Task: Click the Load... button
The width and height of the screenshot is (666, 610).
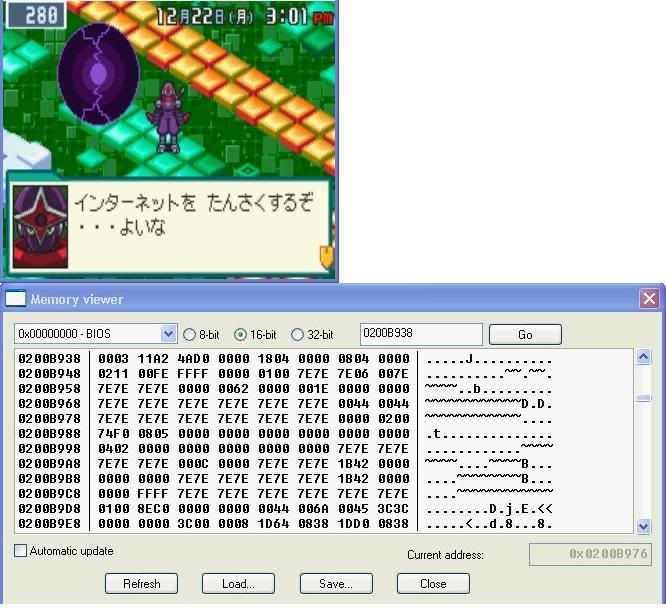Action: tap(238, 583)
